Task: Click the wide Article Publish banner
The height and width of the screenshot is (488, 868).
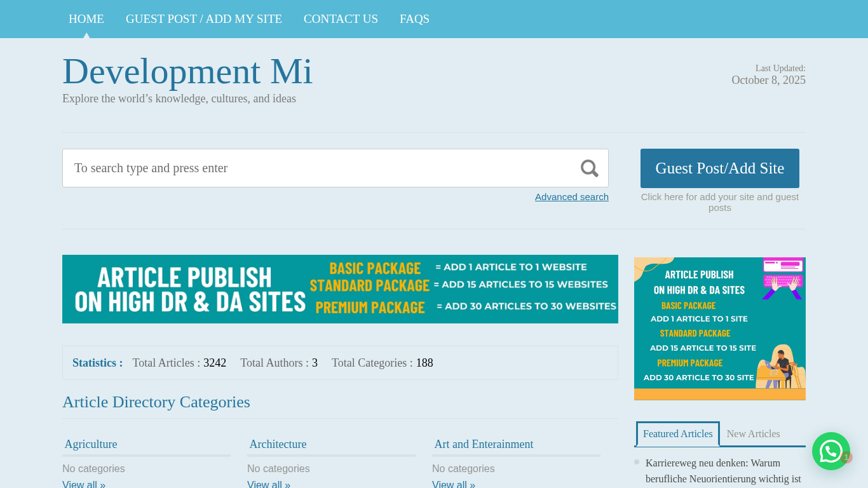Action: tap(340, 289)
